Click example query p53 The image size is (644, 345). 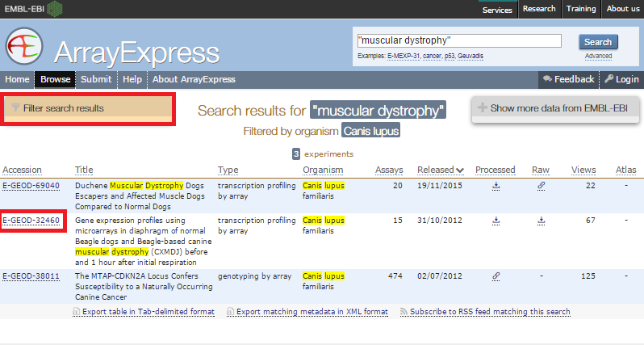click(450, 56)
